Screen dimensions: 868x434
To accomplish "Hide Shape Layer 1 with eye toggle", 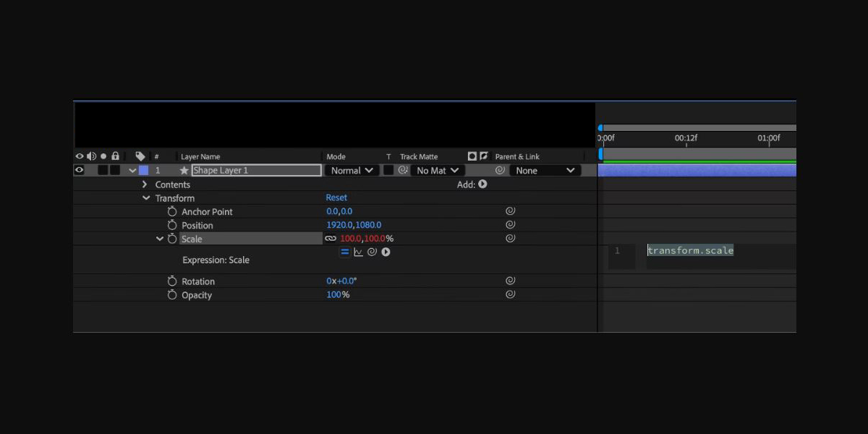I will tap(80, 171).
